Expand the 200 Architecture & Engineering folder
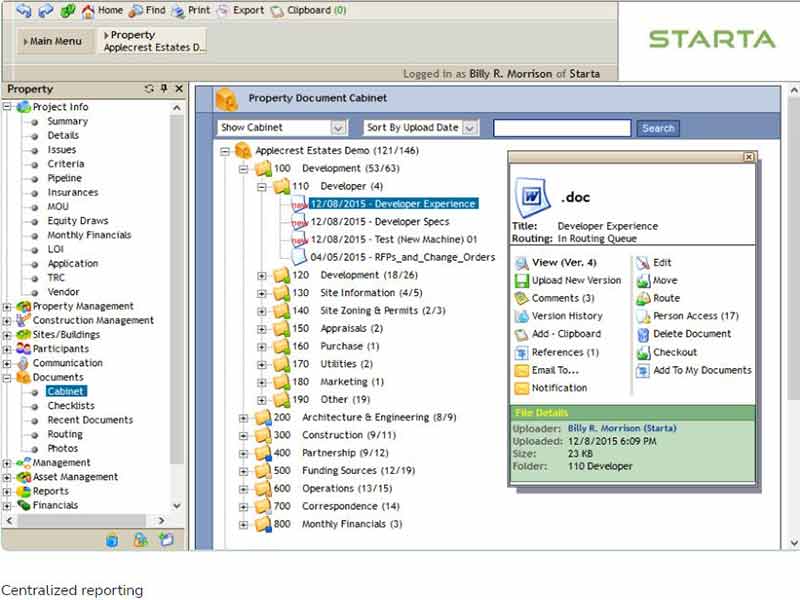Screen dimensions: 800x600 (x=244, y=417)
